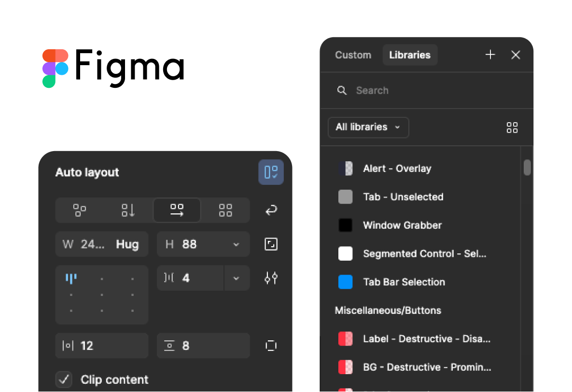Close the color libraries panel
The width and height of the screenshot is (572, 392).
[x=516, y=55]
